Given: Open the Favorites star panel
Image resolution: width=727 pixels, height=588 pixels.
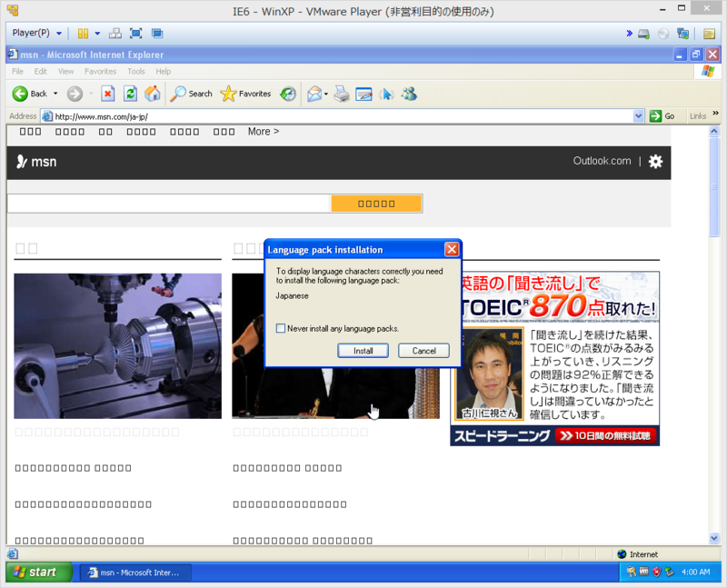Looking at the screenshot, I should point(245,95).
